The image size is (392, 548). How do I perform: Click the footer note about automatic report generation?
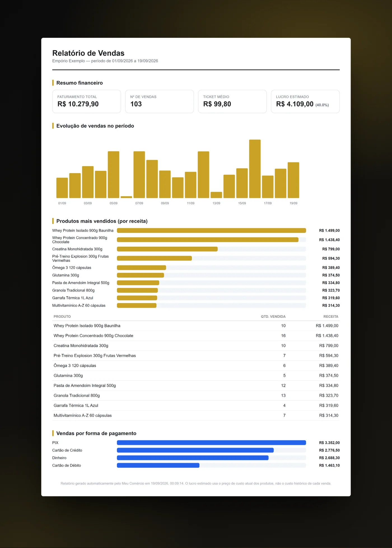pyautogui.click(x=196, y=484)
